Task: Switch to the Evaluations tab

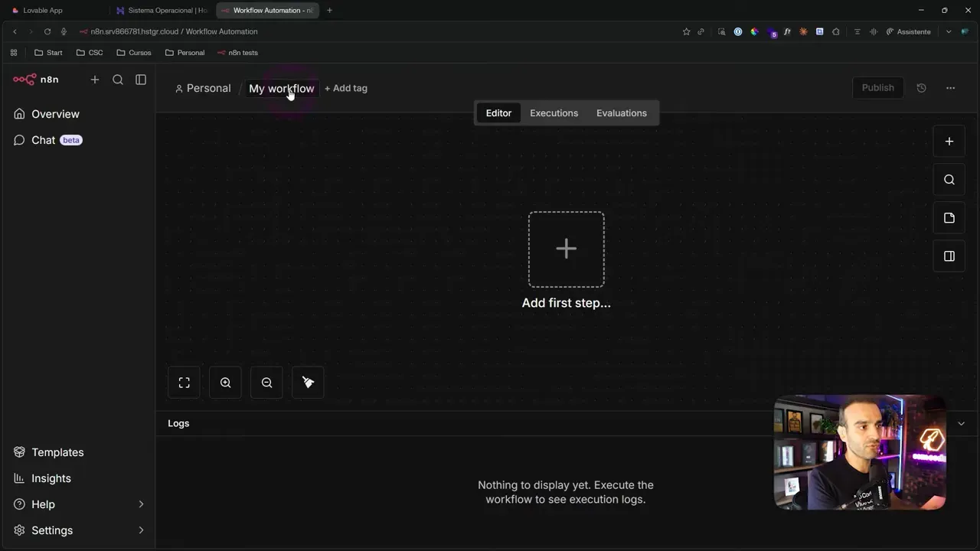Action: coord(621,112)
